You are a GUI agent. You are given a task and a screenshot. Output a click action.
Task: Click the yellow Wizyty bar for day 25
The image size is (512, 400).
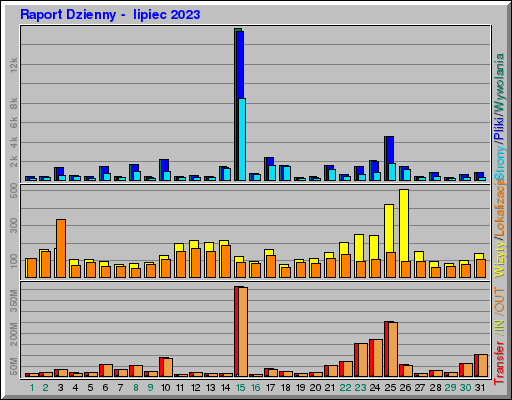(389, 229)
